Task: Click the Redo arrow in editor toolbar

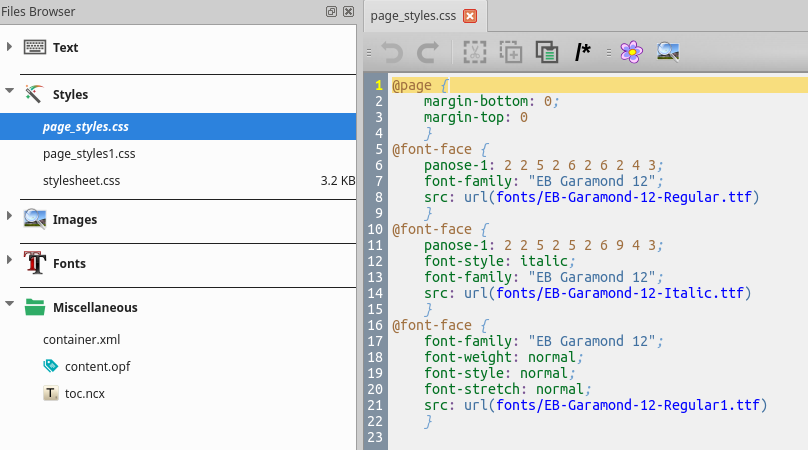Action: pyautogui.click(x=427, y=52)
